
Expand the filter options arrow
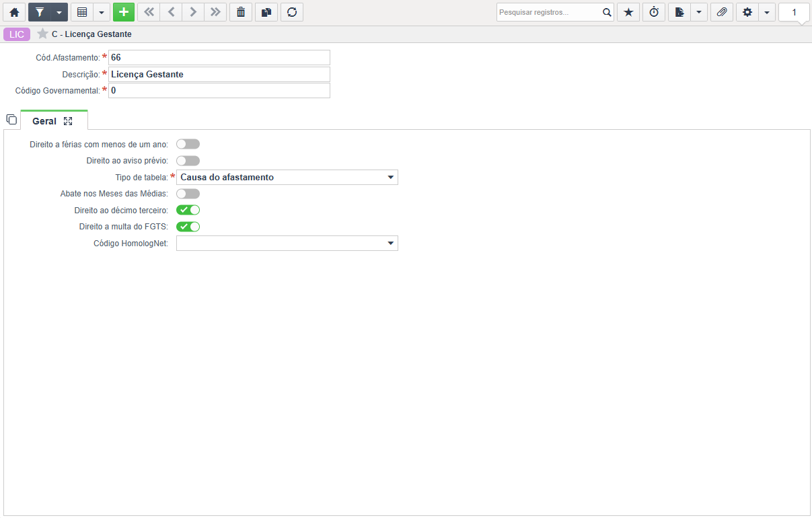pos(60,12)
